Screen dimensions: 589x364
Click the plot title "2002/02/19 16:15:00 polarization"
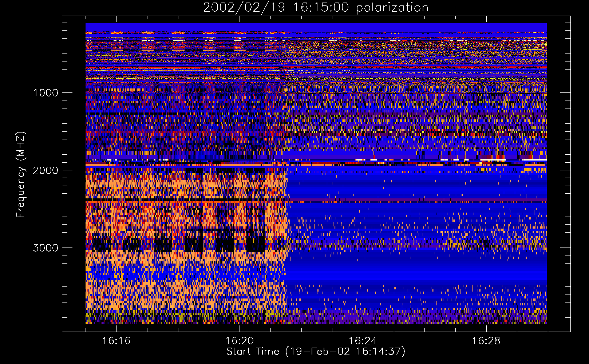click(x=316, y=8)
